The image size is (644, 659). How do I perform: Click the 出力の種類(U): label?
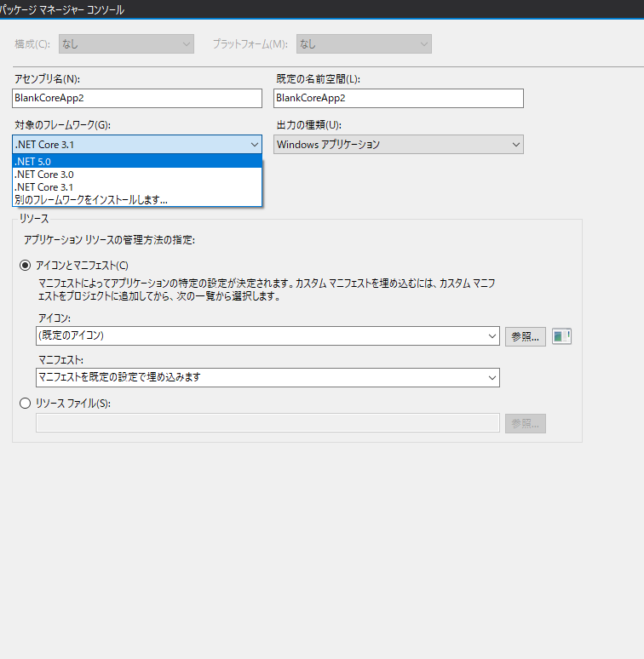(309, 125)
